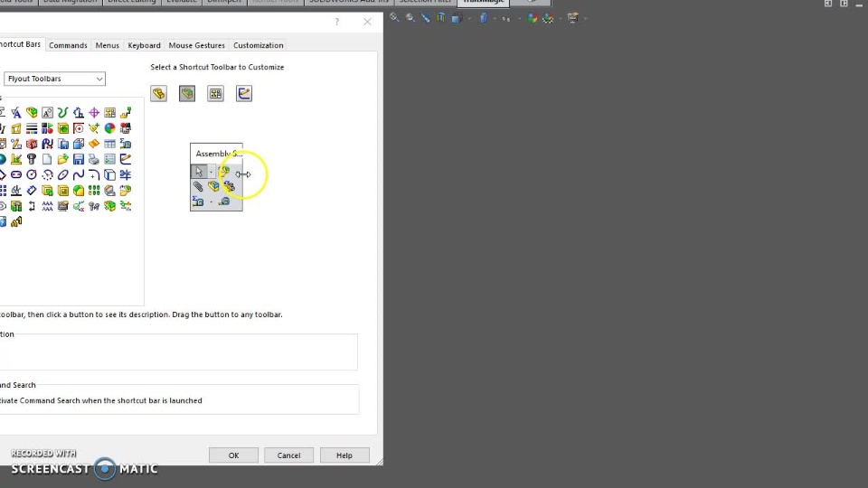868x488 pixels.
Task: Click the open folder icon
Action: [62, 159]
